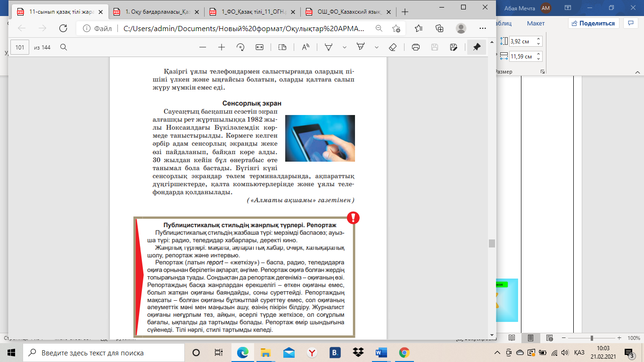Decrease shape width in Word
This screenshot has height=362, width=644.
click(x=538, y=59)
